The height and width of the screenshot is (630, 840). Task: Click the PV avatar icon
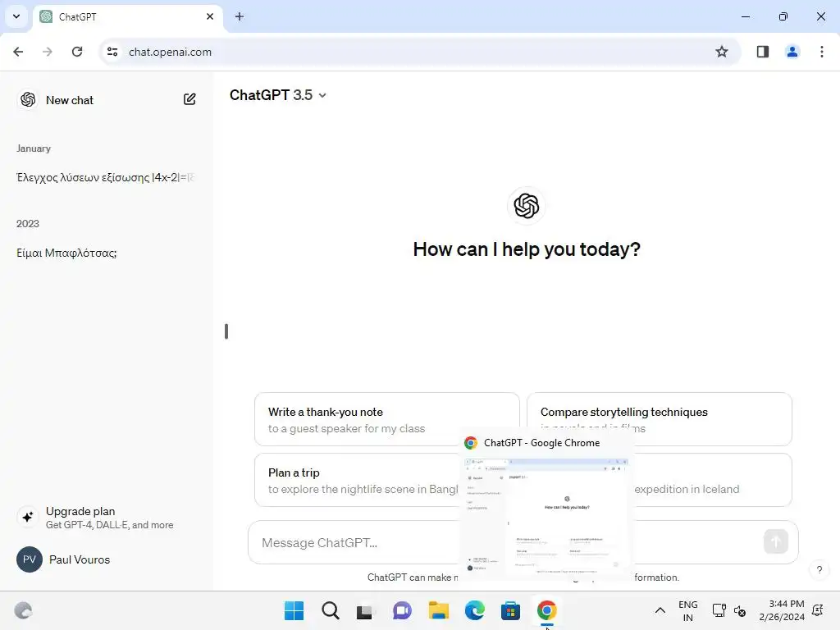point(30,559)
